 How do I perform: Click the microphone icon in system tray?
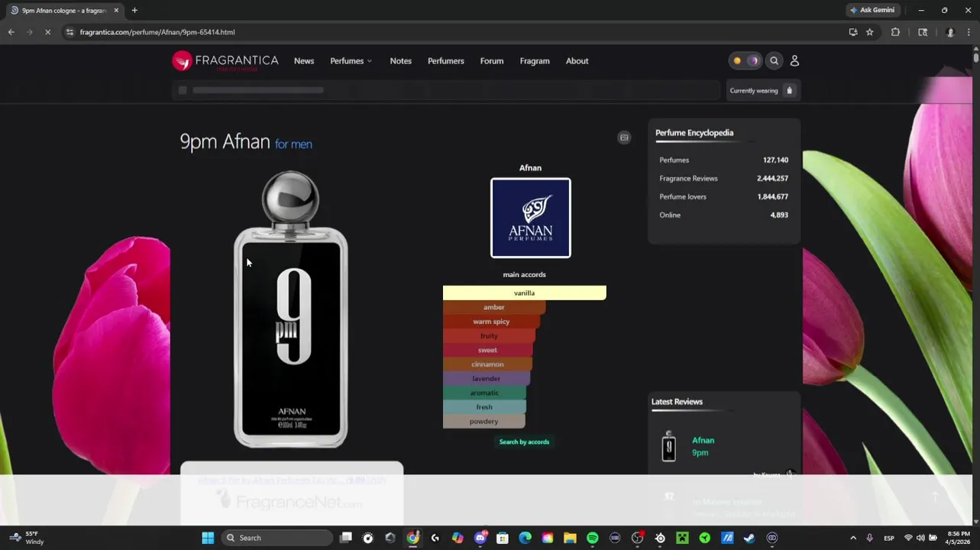click(x=869, y=538)
